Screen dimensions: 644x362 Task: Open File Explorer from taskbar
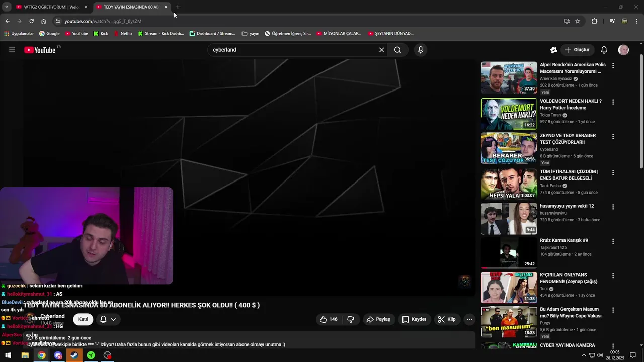tap(25, 355)
